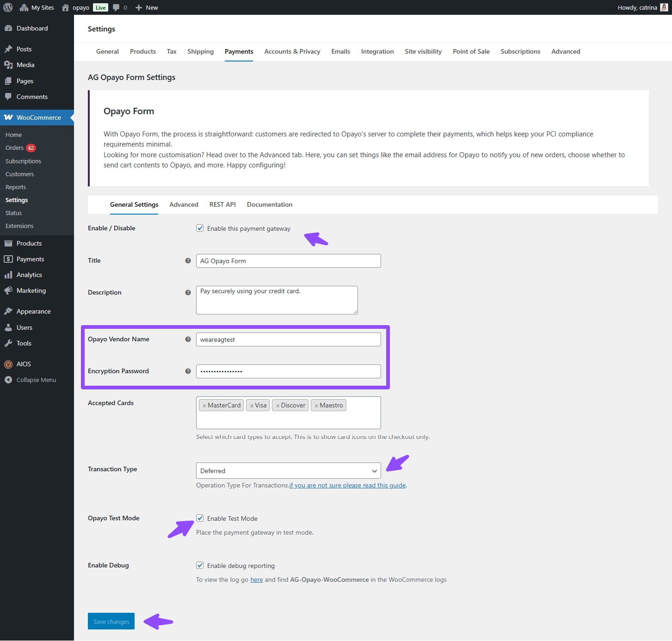Toggle Enable this payment gateway checkbox

coord(200,228)
